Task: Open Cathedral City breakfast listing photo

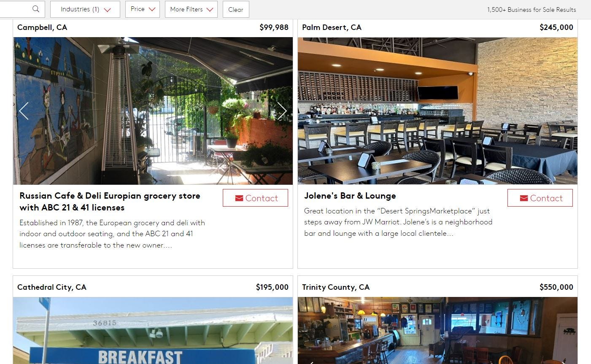Action: [153, 331]
